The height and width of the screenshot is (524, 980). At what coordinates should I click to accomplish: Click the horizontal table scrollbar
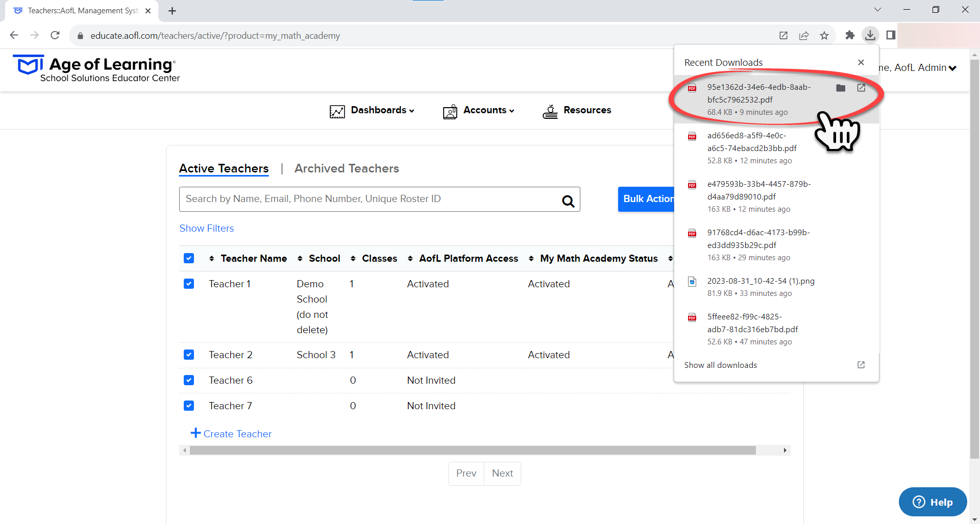coord(473,450)
